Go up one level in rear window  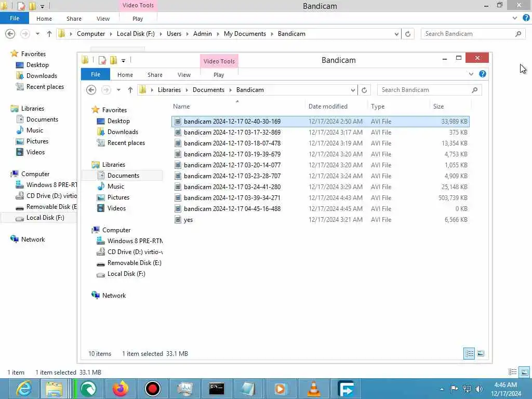49,34
